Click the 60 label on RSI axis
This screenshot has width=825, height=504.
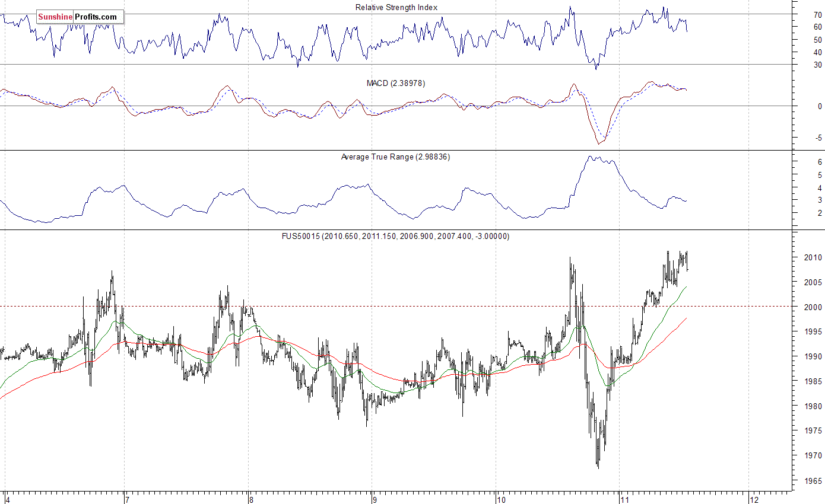tap(818, 27)
